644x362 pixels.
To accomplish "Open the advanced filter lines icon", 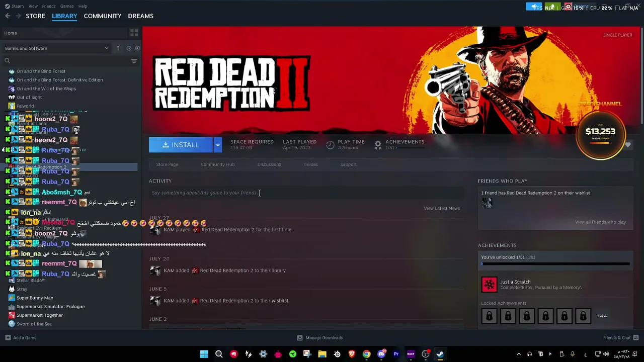I will pos(134,61).
